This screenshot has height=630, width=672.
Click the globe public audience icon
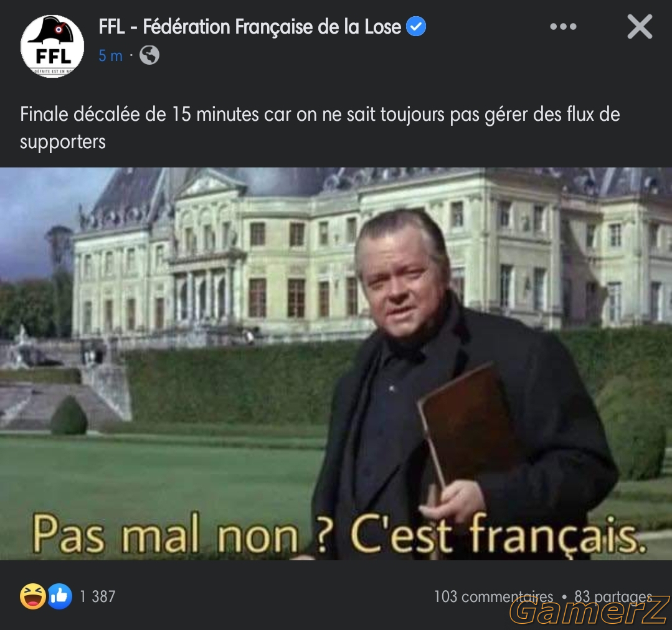pyautogui.click(x=149, y=55)
